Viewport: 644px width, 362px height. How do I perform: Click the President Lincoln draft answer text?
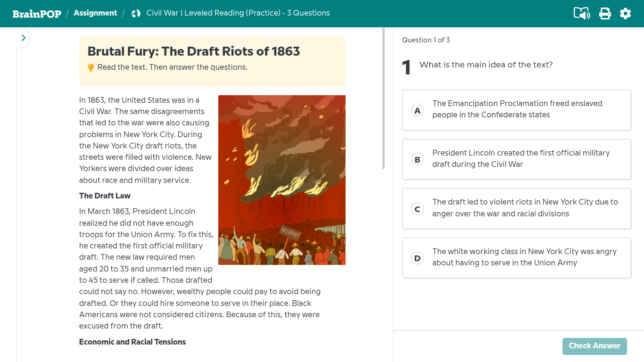pos(521,158)
